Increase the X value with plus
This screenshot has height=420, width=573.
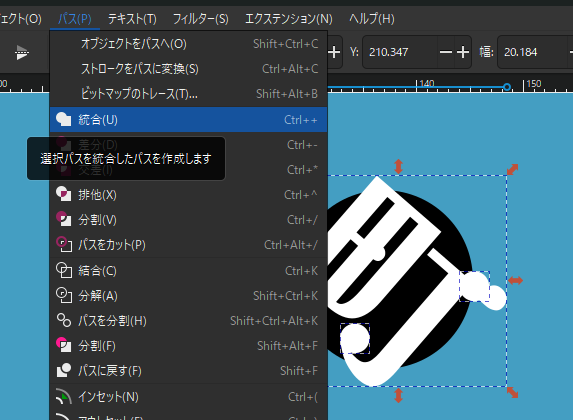click(334, 52)
